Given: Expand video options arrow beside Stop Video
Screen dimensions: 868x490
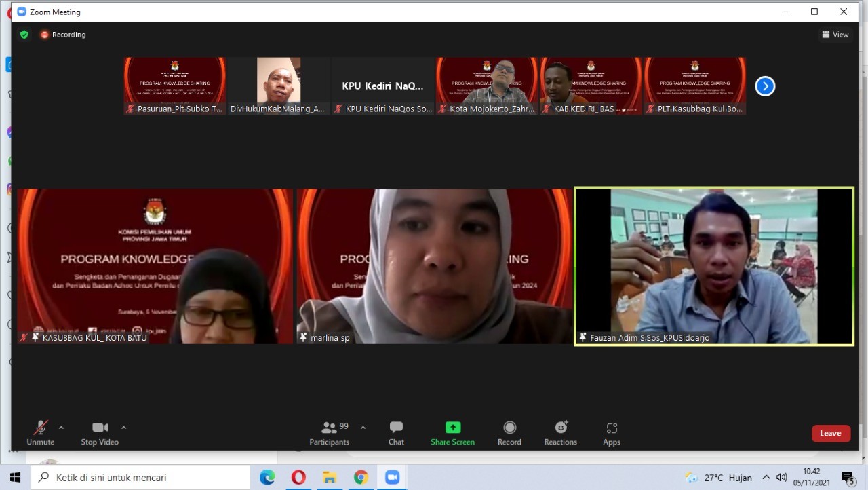Looking at the screenshot, I should 123,428.
